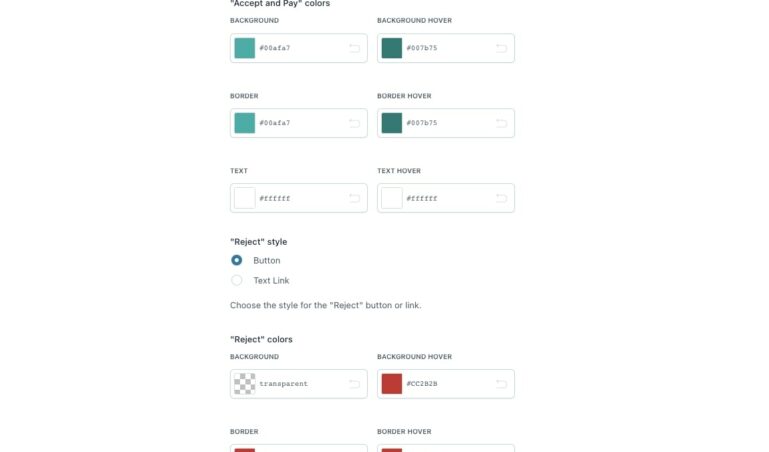Viewport: 769px width, 452px height.
Task: Open the white Accept and Pay text color swatch
Action: pyautogui.click(x=245, y=198)
